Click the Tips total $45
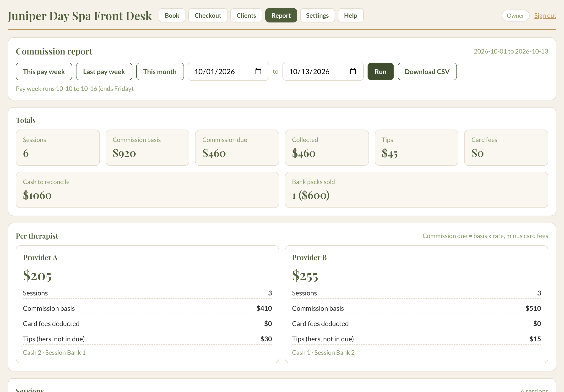This screenshot has height=392, width=564. click(x=417, y=148)
